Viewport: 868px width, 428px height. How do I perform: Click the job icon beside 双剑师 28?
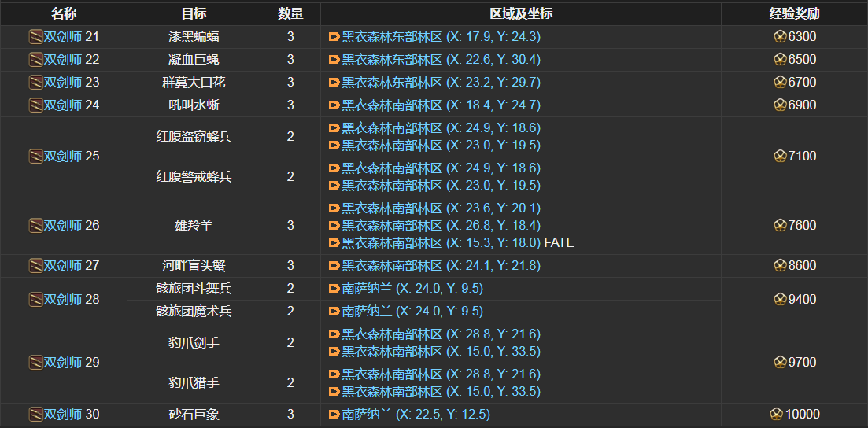click(36, 300)
